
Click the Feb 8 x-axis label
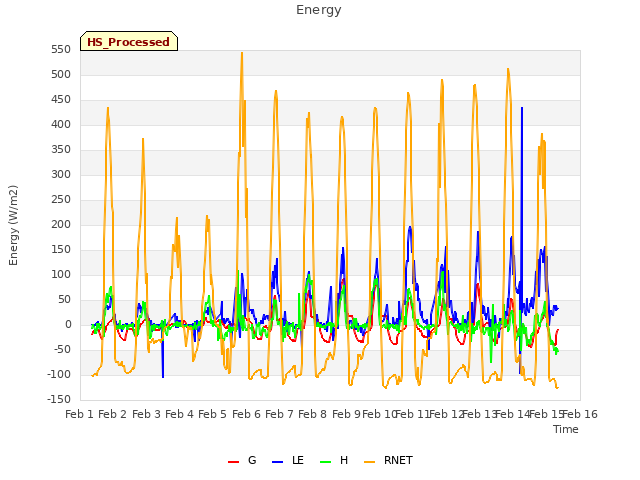pos(313,414)
